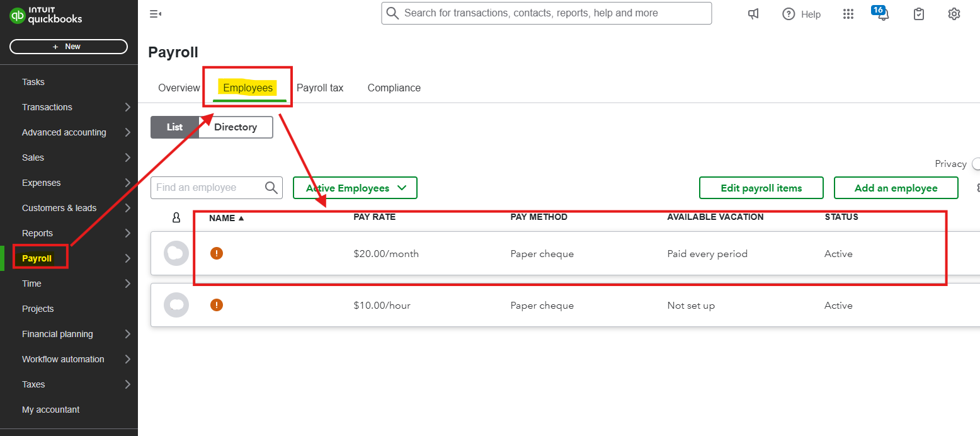The width and height of the screenshot is (980, 436).
Task: Expand the Sales sidebar submenu
Action: [127, 158]
